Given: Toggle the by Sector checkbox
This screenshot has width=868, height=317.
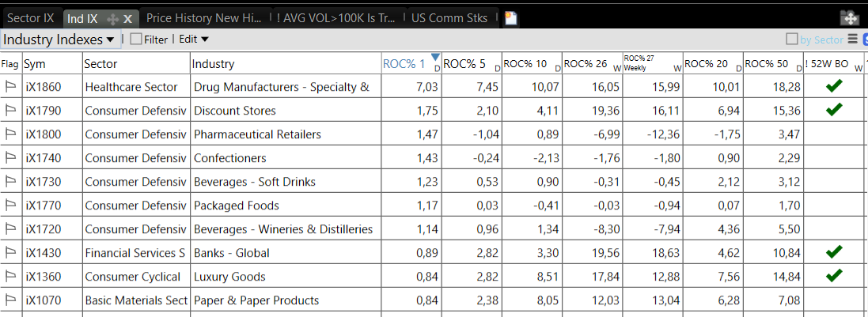Looking at the screenshot, I should (x=792, y=39).
